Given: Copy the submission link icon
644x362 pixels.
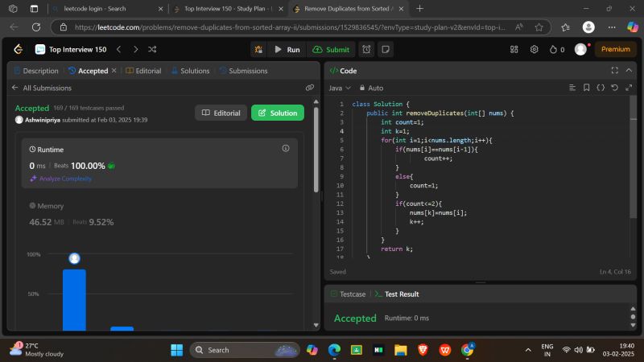Looking at the screenshot, I should point(310,88).
